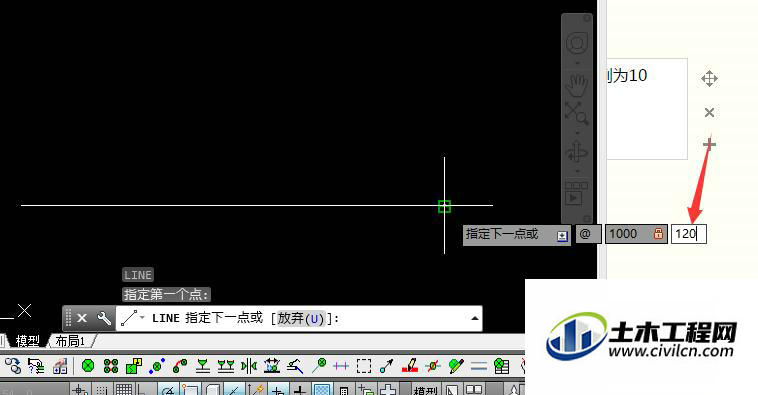Image resolution: width=758 pixels, height=395 pixels.
Task: Click the X icon in right side panel
Action: pos(709,113)
